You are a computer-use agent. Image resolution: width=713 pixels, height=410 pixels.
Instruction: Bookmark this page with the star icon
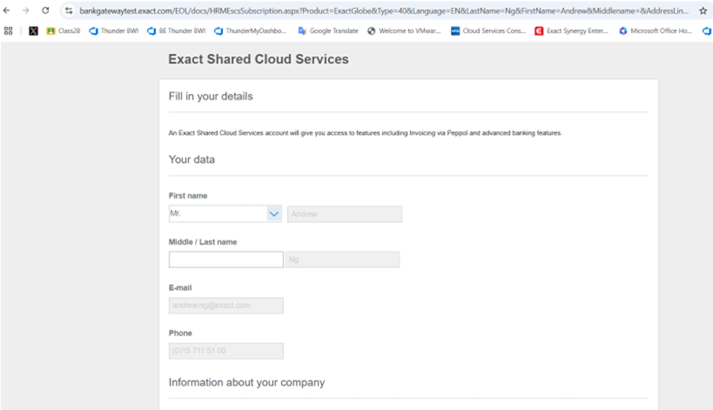tap(703, 10)
